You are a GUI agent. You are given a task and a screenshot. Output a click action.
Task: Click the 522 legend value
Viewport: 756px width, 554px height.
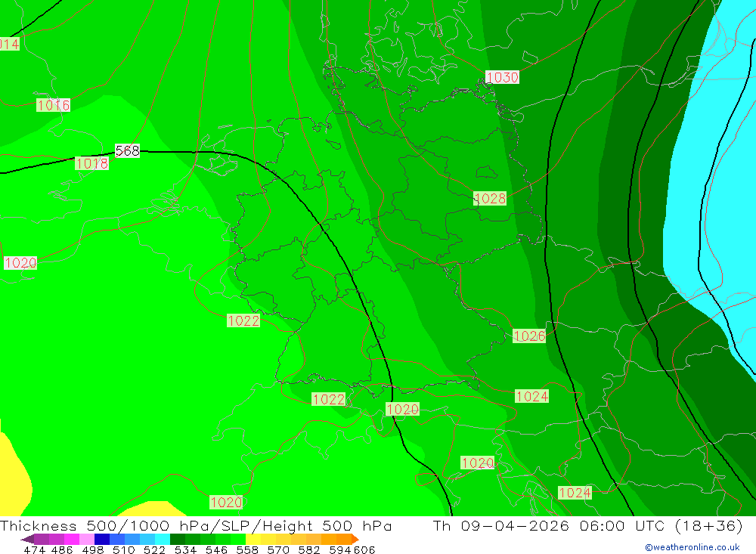(154, 550)
